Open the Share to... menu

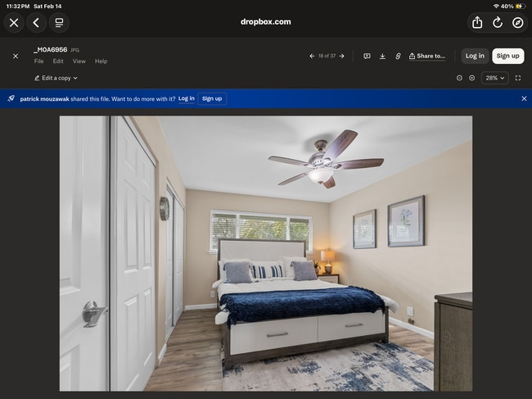(x=427, y=56)
